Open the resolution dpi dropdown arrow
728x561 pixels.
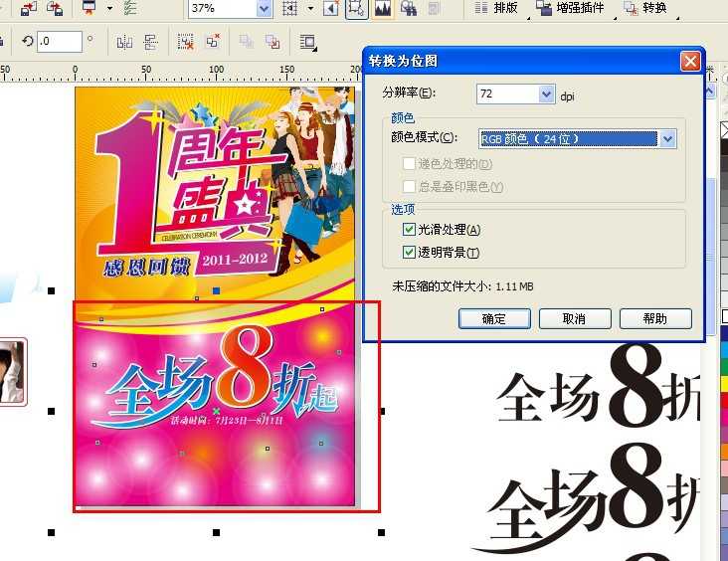coord(547,93)
